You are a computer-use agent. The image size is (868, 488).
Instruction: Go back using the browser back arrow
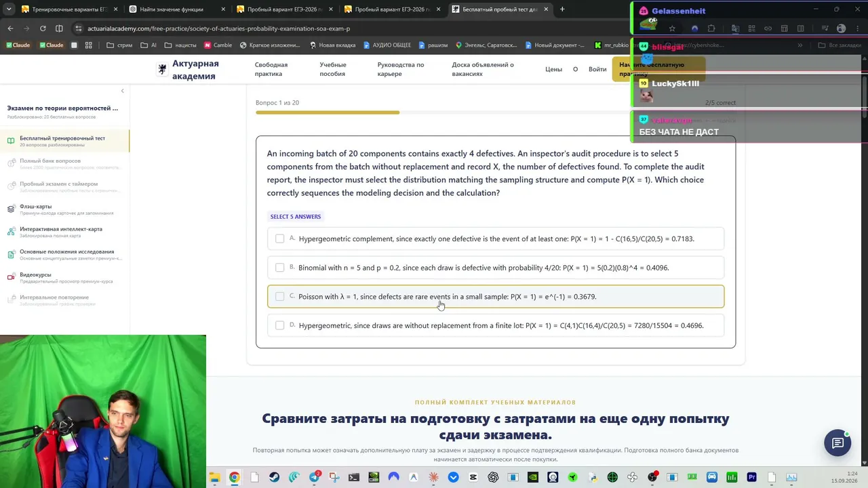tap(10, 28)
